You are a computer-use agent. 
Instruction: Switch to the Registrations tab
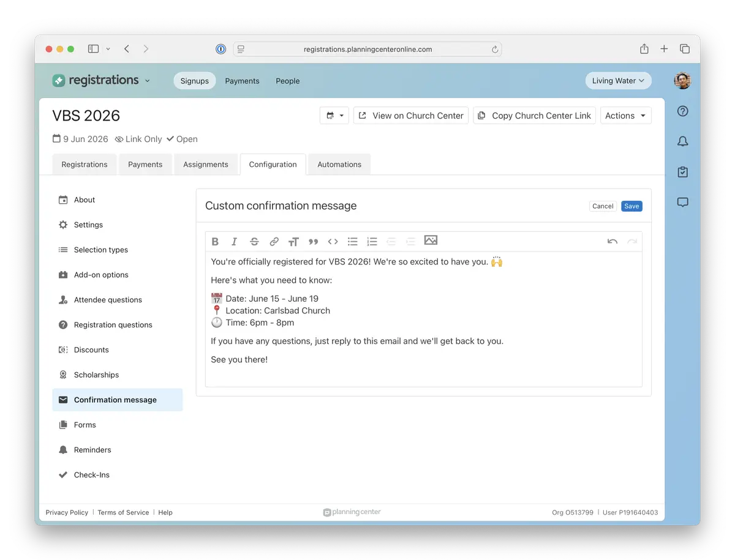click(x=85, y=164)
